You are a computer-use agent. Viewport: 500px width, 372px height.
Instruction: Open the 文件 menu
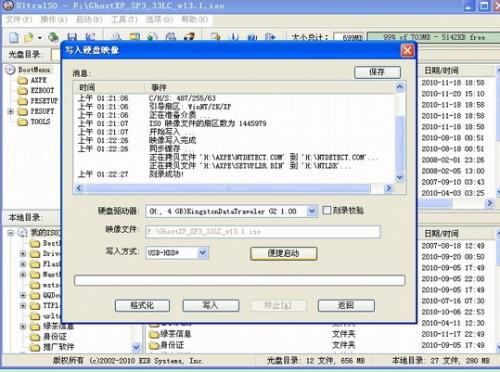pyautogui.click(x=19, y=19)
